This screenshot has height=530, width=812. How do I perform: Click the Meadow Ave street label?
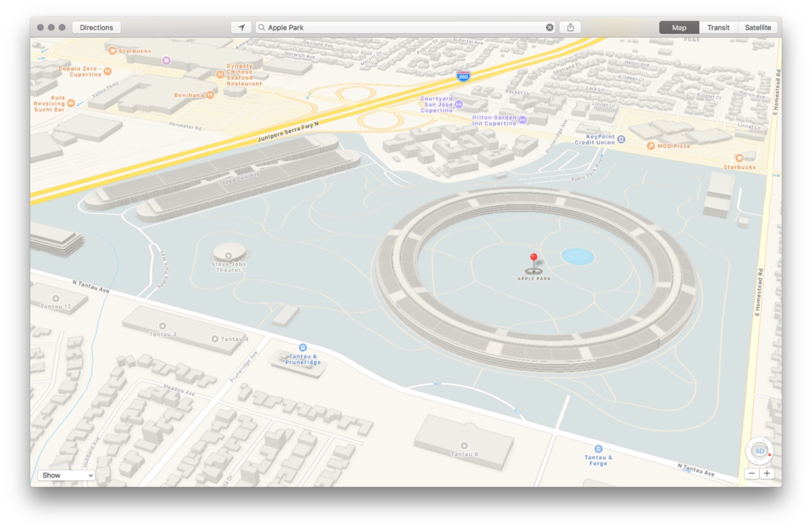point(179,391)
